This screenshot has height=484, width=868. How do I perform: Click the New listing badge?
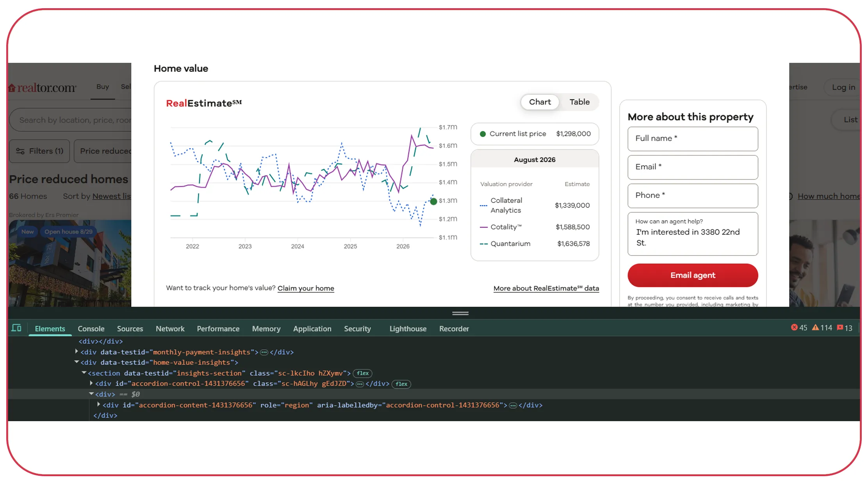[27, 231]
